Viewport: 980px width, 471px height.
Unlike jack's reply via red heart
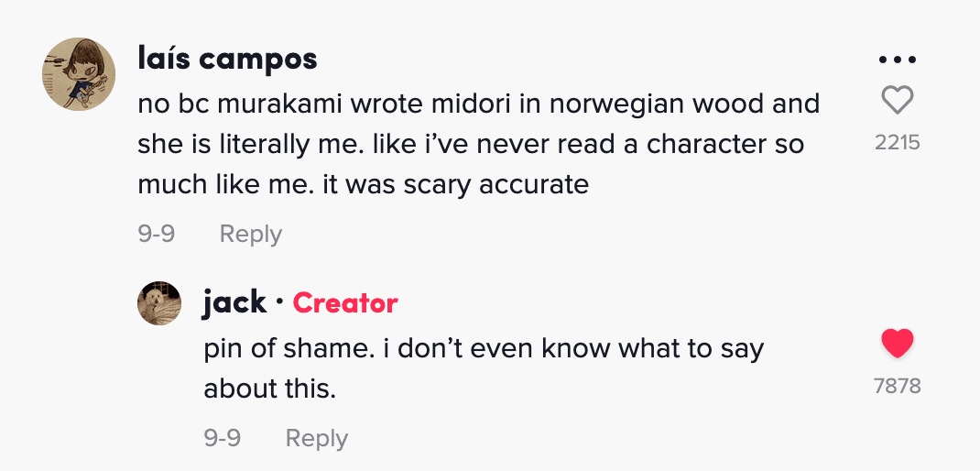[897, 344]
